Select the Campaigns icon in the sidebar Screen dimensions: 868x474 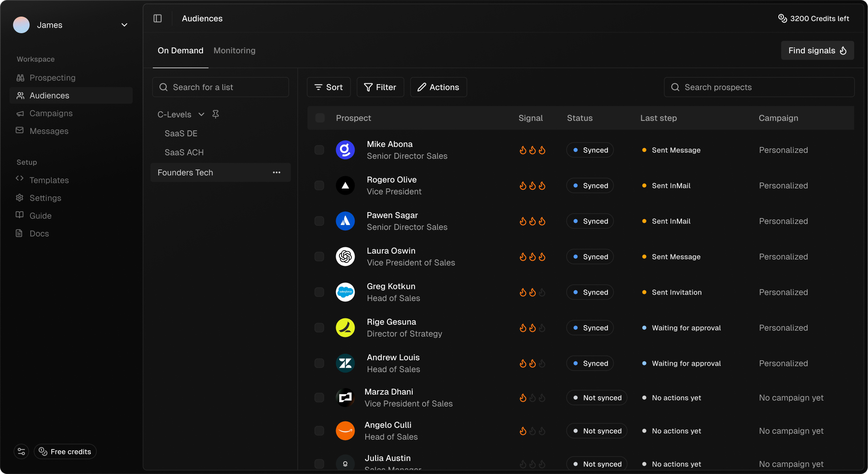(20, 113)
